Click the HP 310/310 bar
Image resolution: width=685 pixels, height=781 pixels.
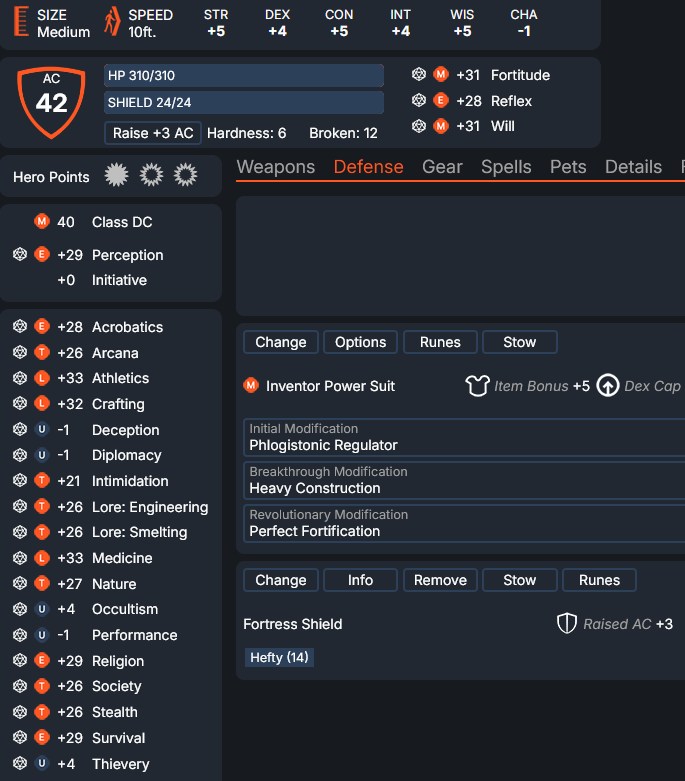coord(244,76)
